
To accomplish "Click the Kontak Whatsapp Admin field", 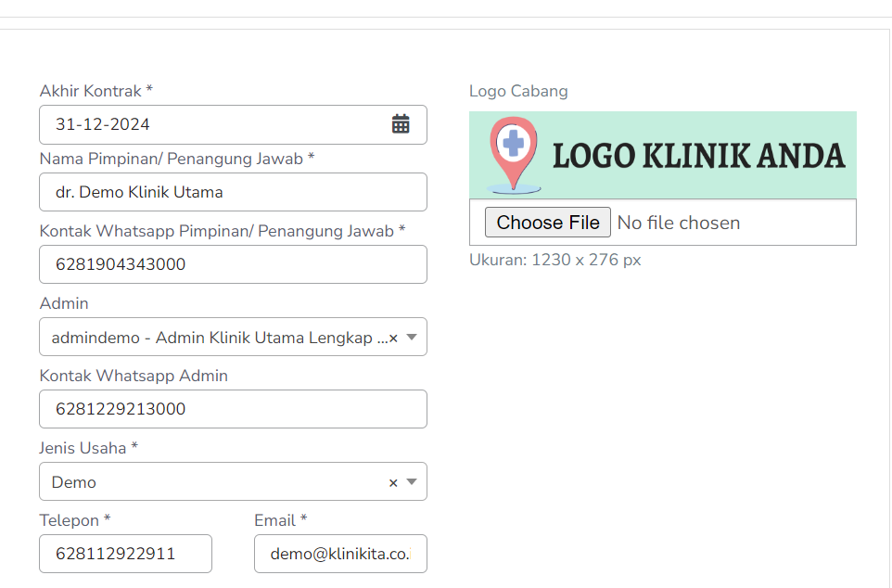I will [x=233, y=409].
